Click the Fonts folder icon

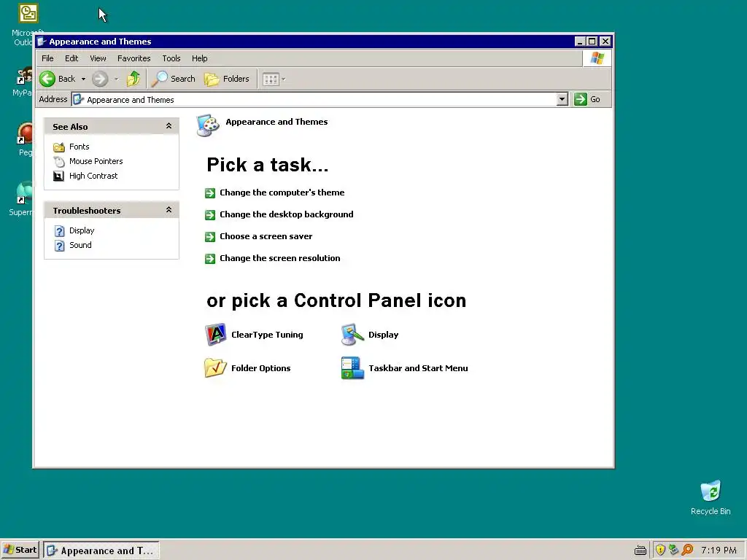coord(58,147)
